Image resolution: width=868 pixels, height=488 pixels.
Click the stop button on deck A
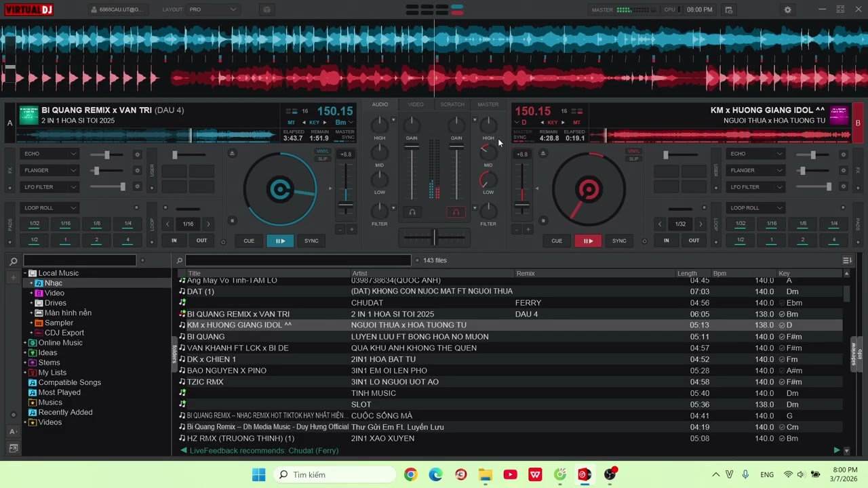pos(232,220)
